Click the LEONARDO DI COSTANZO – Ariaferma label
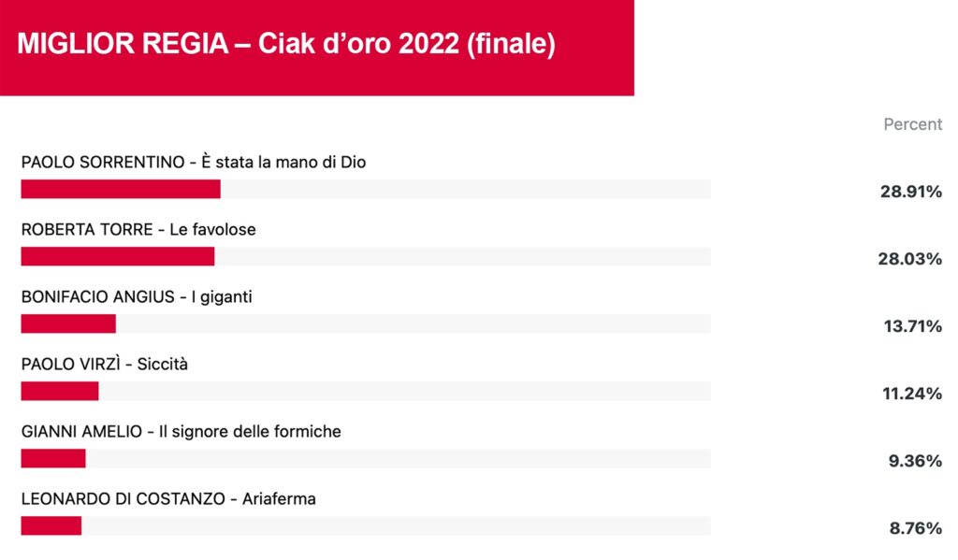The image size is (958, 560). coord(168,499)
